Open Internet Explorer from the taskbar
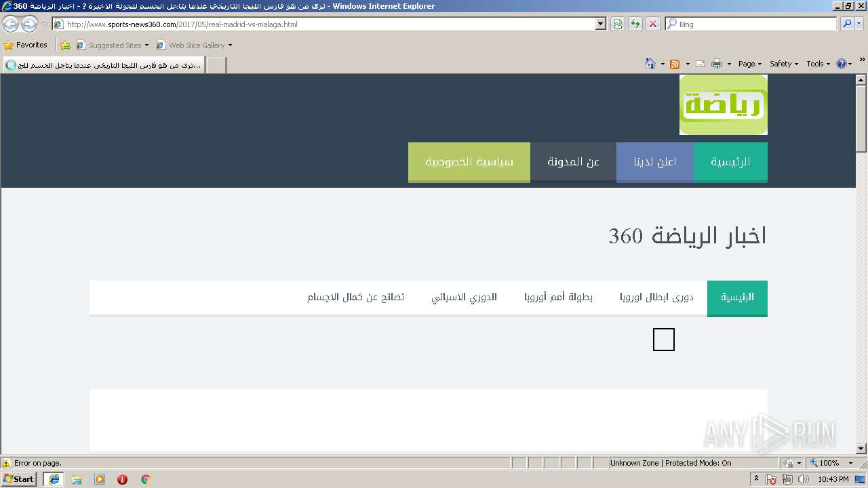868x488 pixels. [x=54, y=479]
